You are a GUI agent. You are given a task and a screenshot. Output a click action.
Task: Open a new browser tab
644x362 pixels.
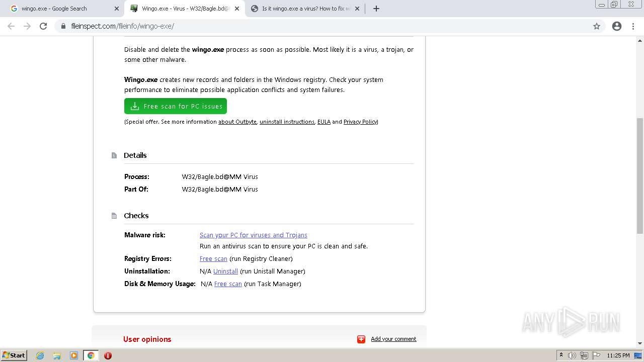click(376, 9)
